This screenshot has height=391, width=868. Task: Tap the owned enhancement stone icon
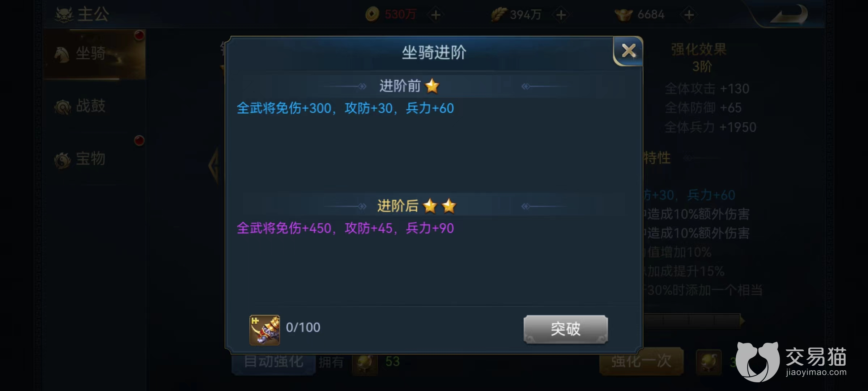point(365,362)
